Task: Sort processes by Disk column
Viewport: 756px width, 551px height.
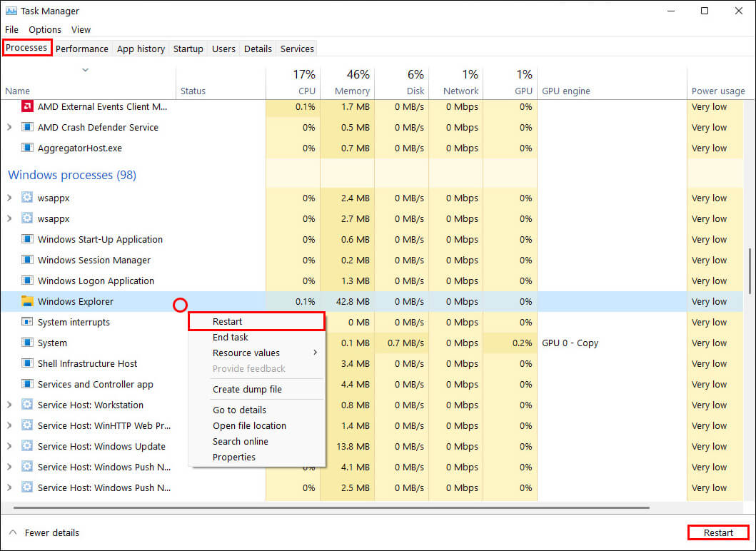Action: [x=402, y=84]
